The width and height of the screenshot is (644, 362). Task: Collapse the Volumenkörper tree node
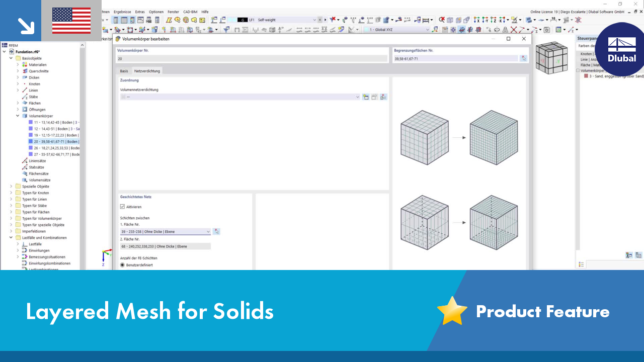click(x=18, y=116)
